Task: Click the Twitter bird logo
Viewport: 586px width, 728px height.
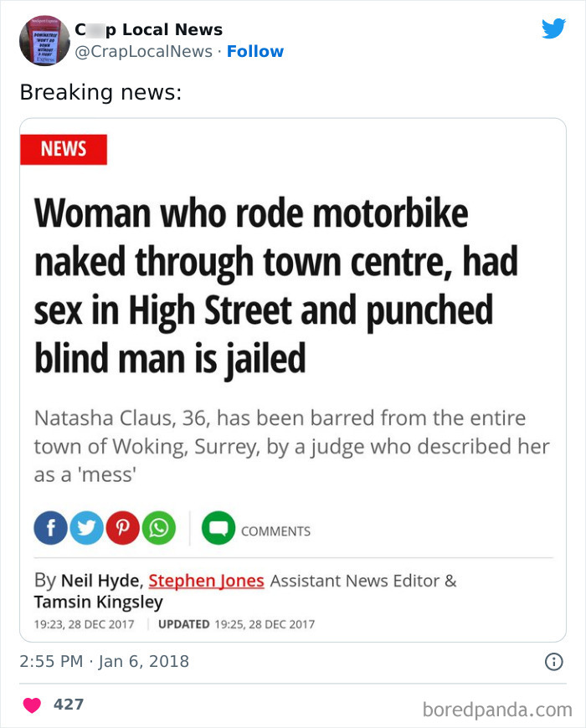Action: click(x=553, y=28)
